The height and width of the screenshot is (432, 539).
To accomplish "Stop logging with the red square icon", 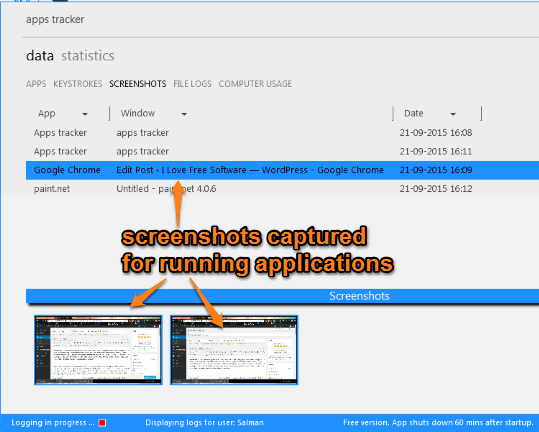I will (x=102, y=423).
